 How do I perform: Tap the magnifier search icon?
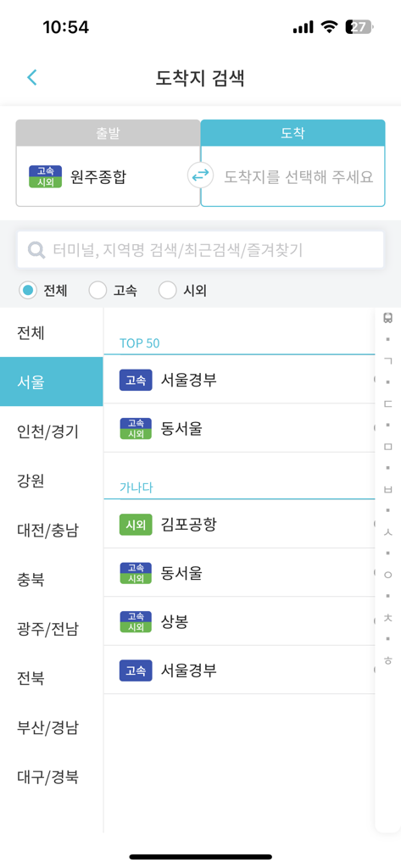click(36, 251)
